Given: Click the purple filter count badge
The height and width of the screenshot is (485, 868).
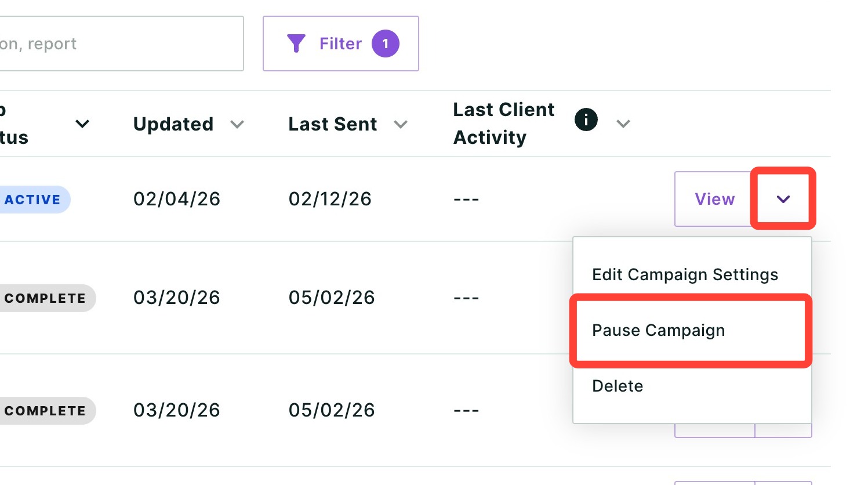Looking at the screenshot, I should pyautogui.click(x=386, y=44).
